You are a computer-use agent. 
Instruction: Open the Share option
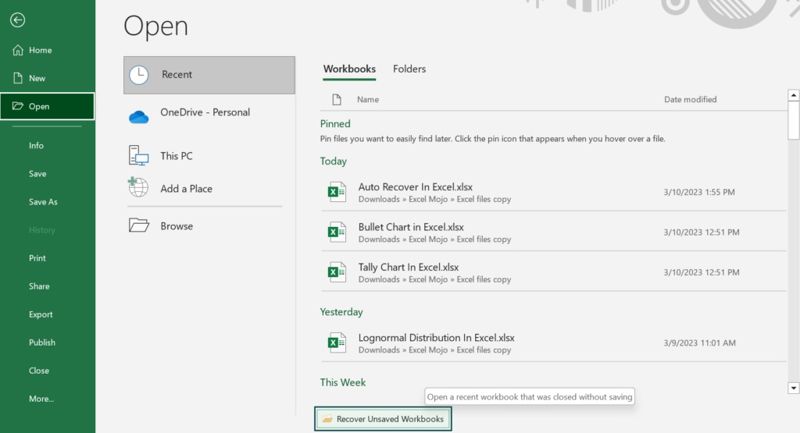click(39, 286)
